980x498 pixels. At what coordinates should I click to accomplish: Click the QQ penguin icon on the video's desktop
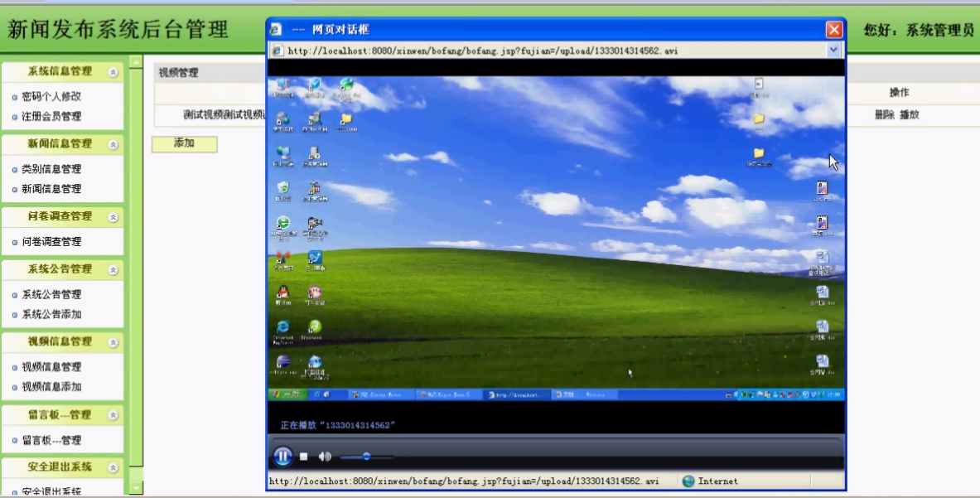pyautogui.click(x=282, y=292)
